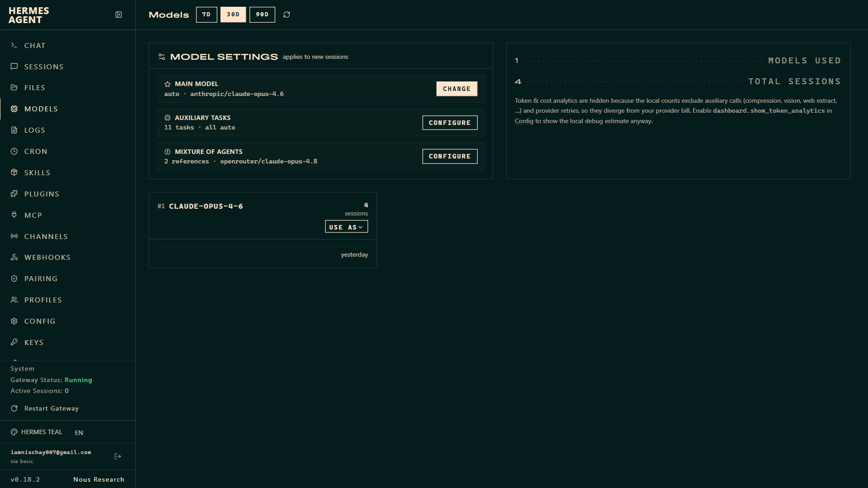
Task: Click the chip icon beside Auxiliary Tasks
Action: point(168,118)
